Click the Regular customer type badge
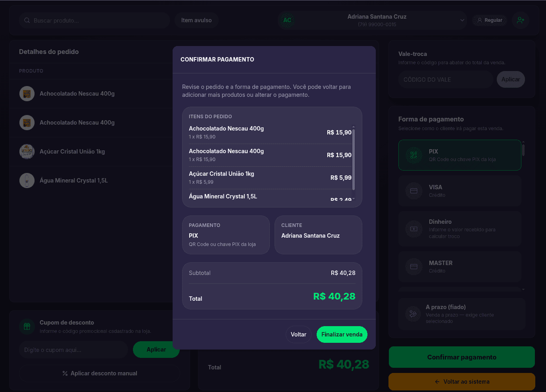The image size is (546, 392). click(490, 20)
